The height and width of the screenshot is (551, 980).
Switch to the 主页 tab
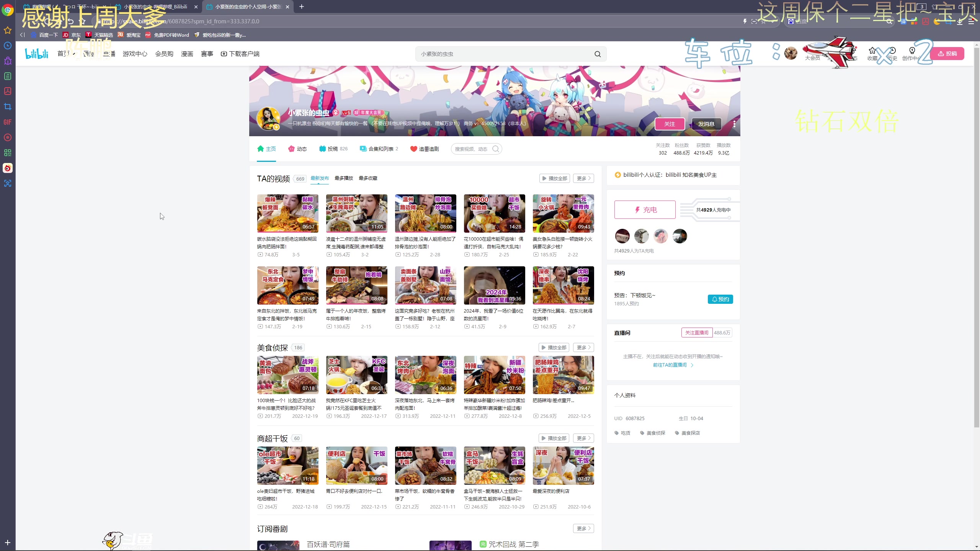coord(266,149)
